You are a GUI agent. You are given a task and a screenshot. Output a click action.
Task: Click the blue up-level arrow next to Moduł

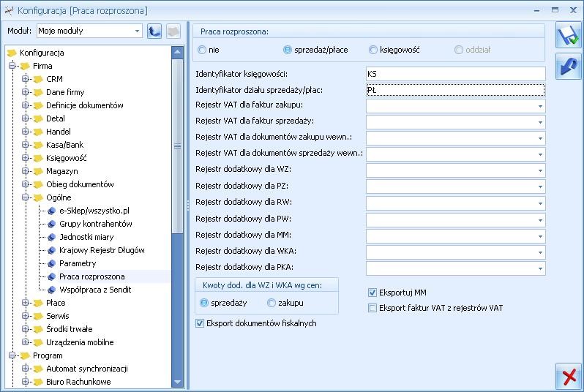154,31
